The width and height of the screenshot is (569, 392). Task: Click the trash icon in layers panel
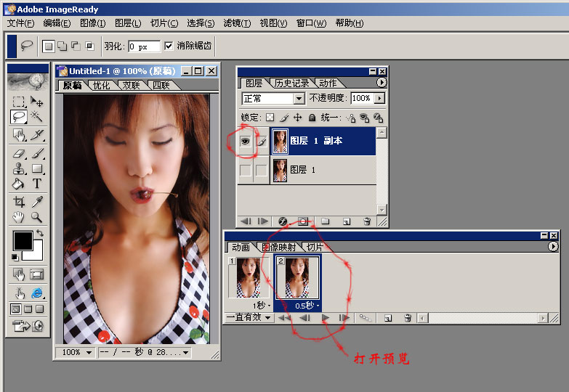coord(367,221)
